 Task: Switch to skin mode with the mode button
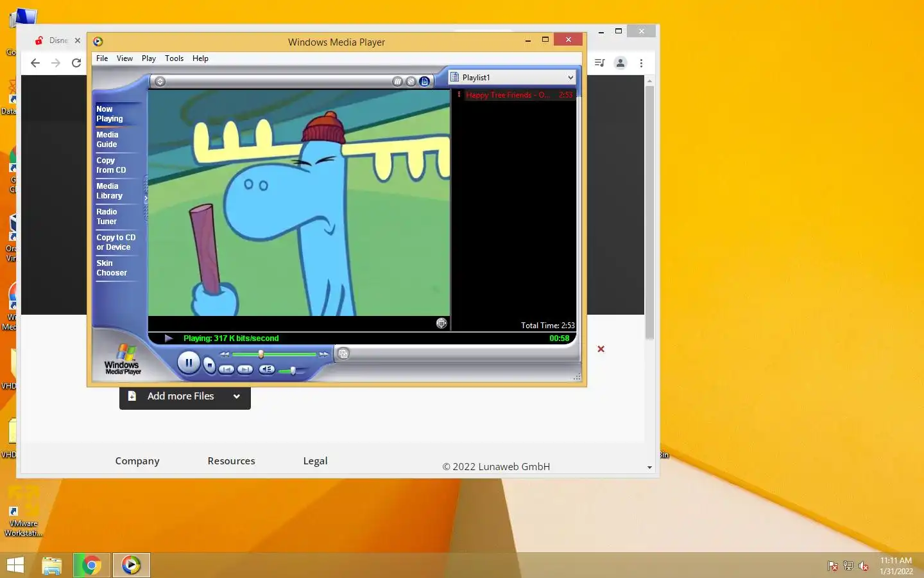(343, 354)
